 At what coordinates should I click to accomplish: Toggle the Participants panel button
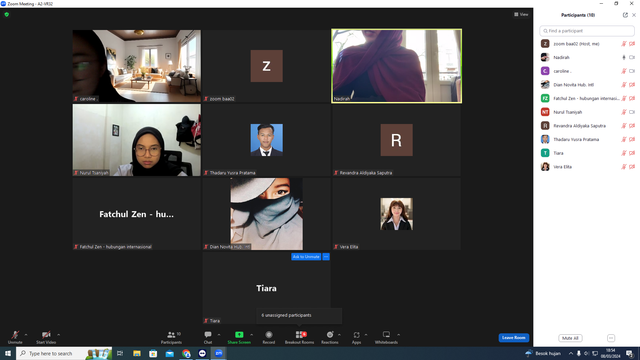[171, 337]
